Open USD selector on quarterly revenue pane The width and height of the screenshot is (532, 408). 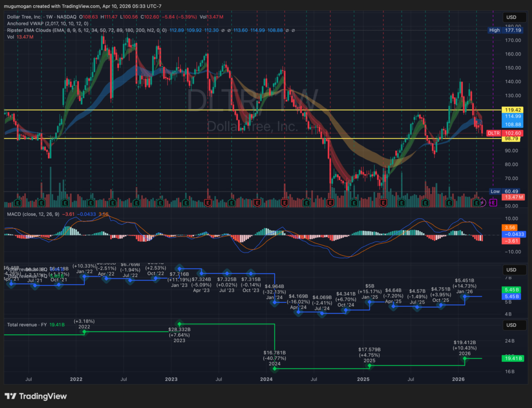coord(511,270)
